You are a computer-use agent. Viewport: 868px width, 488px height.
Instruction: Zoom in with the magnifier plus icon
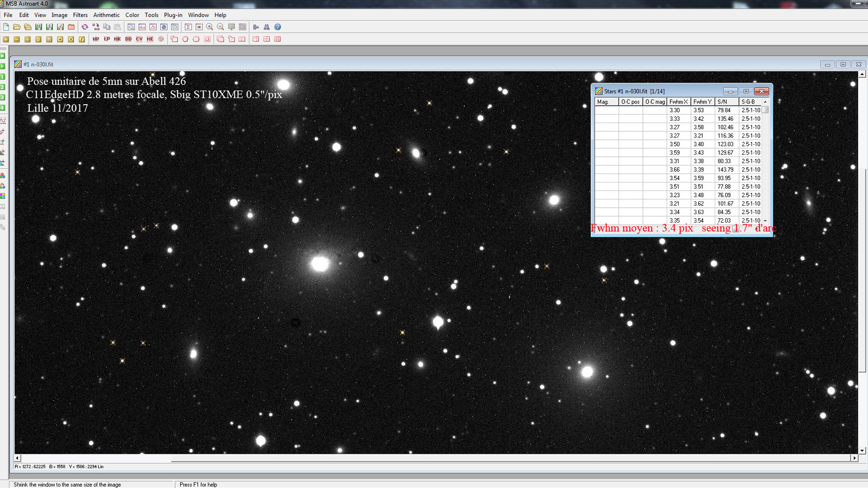[210, 27]
